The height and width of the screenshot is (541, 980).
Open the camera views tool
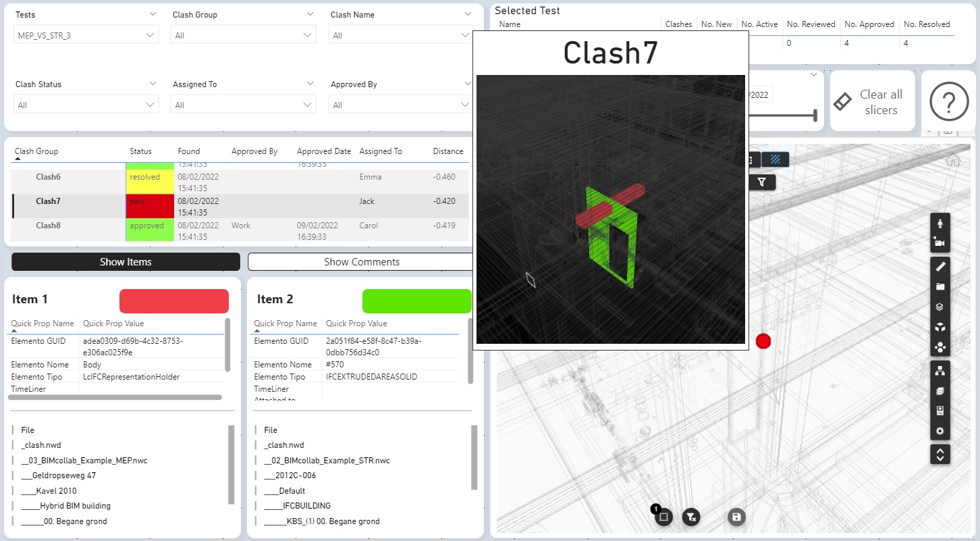click(940, 242)
